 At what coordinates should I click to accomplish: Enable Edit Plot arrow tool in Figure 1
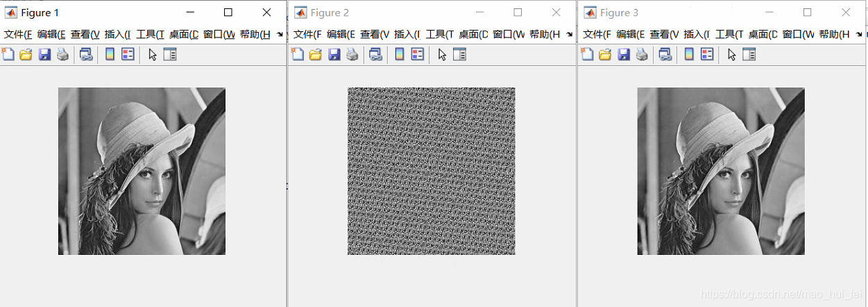tap(153, 54)
